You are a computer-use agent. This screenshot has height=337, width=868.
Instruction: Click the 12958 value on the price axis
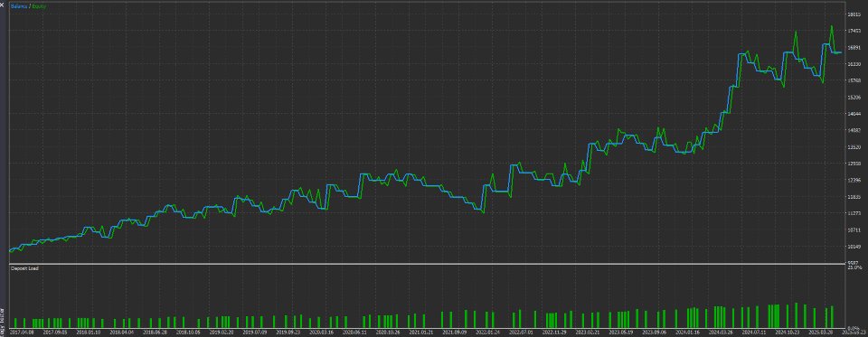(854, 164)
